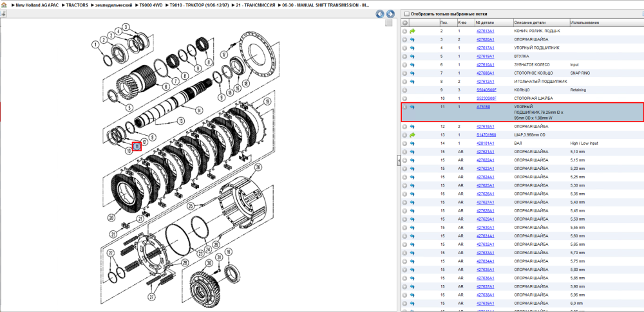Select callout 26 on the drum diagram
This screenshot has height=312, width=644.
click(258, 167)
